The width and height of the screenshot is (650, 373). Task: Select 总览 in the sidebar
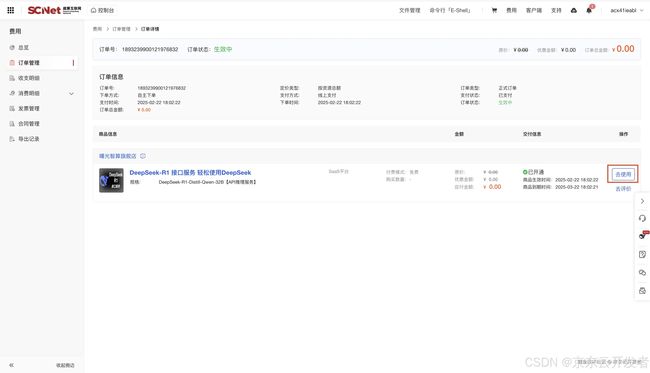(x=24, y=48)
